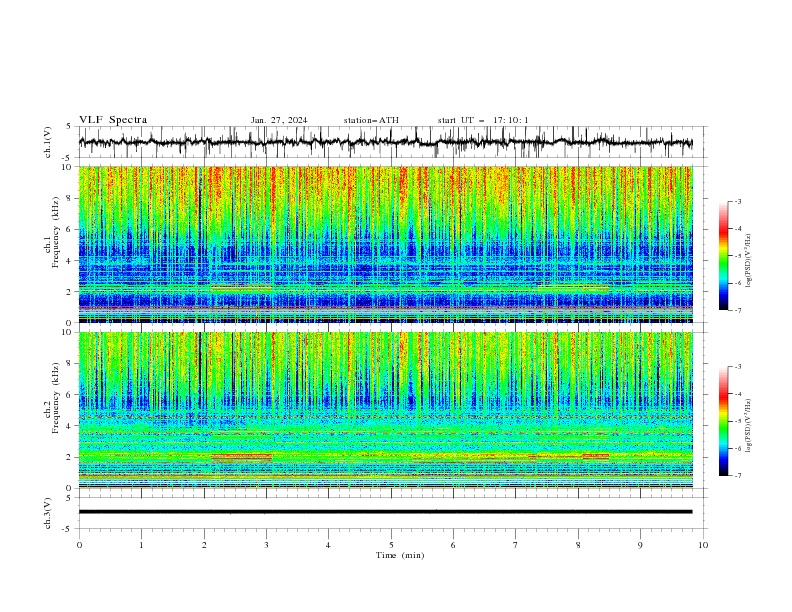Image resolution: width=792 pixels, height=612 pixels.
Task: Click the "VLF Spectra" title text
Action: (113, 120)
